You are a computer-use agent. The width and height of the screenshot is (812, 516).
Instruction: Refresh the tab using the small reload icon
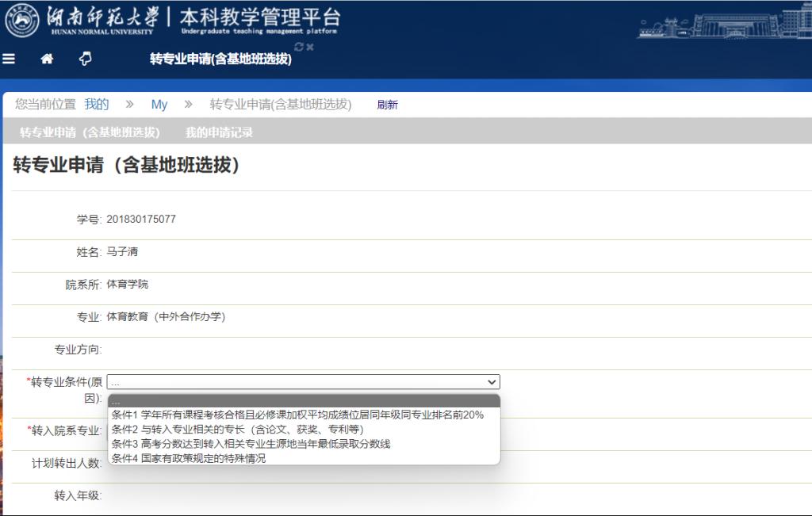click(x=298, y=47)
